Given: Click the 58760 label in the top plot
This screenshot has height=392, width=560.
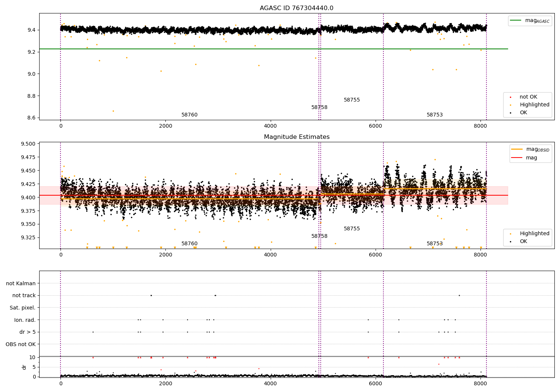Looking at the screenshot, I should [190, 115].
